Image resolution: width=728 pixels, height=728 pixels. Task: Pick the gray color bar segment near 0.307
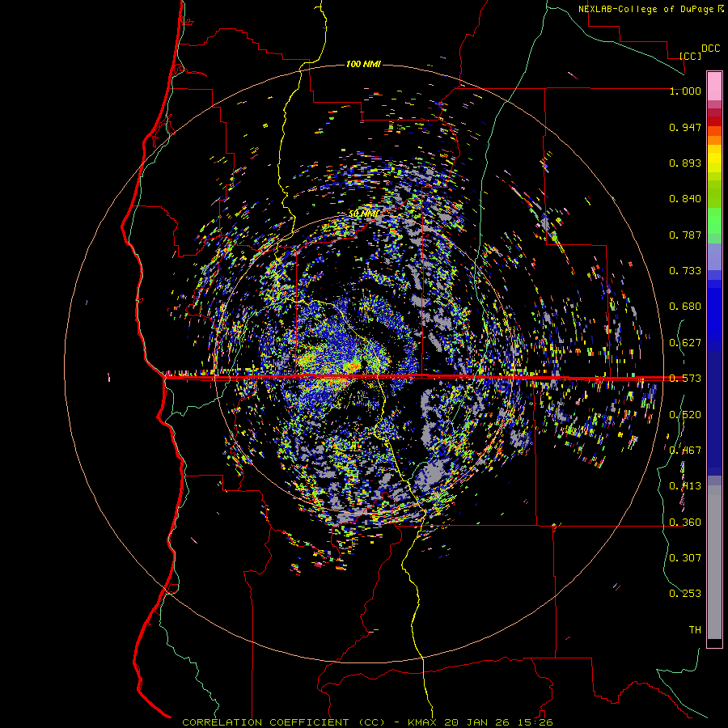coord(714,562)
